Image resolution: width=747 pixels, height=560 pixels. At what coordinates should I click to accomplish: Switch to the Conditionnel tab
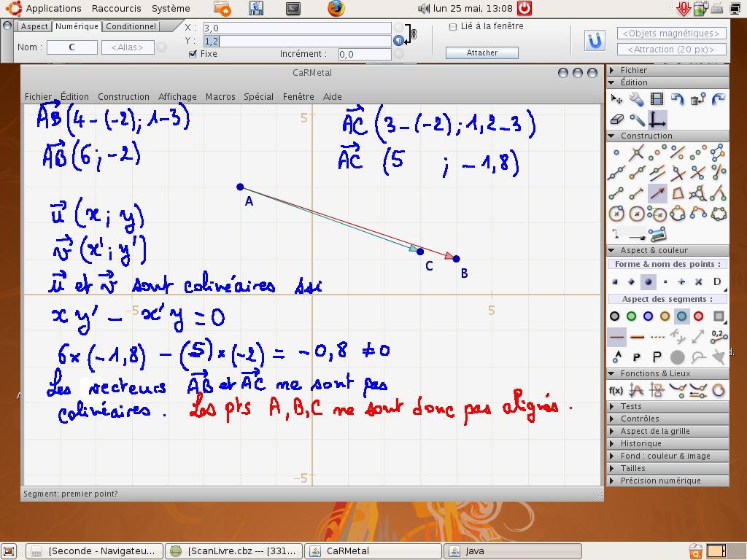pos(131,26)
